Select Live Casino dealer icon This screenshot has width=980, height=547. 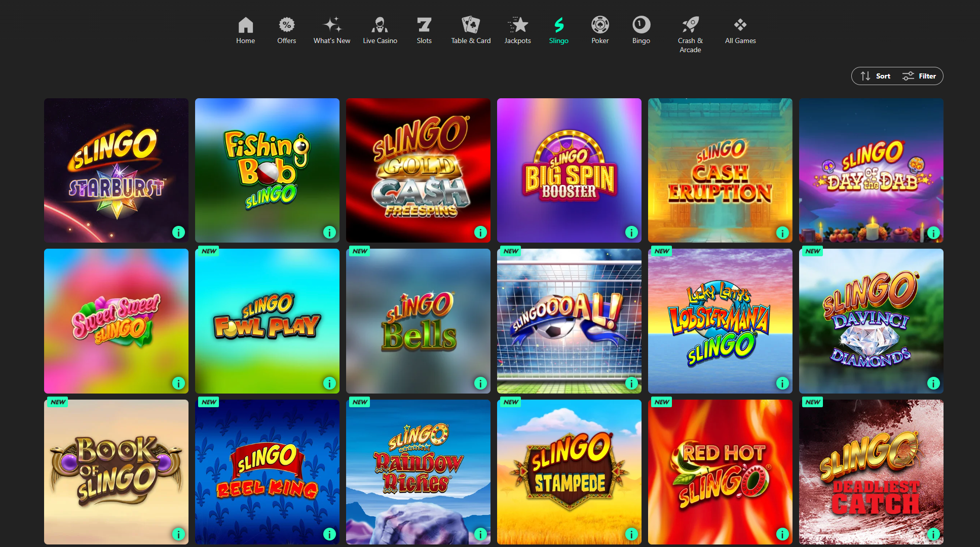pos(380,25)
